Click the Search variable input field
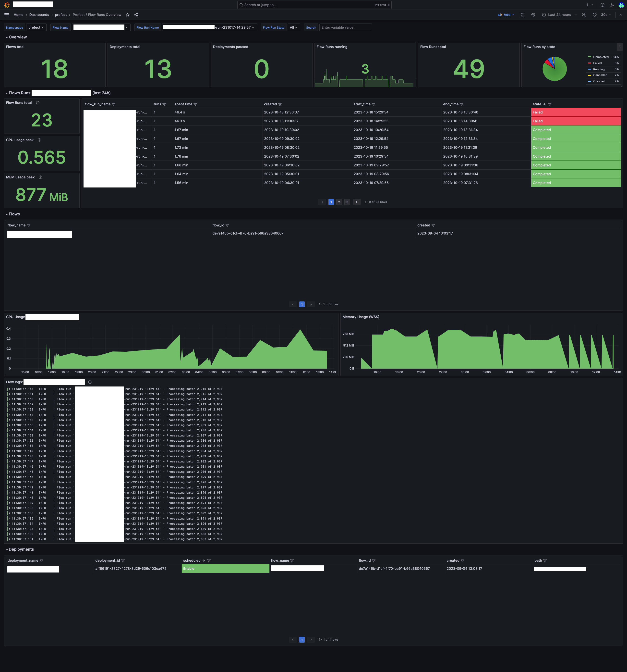This screenshot has width=627, height=672. pos(345,28)
